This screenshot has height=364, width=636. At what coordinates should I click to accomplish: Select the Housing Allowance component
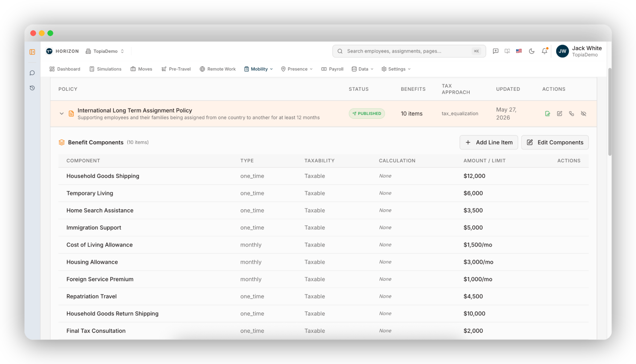coord(92,262)
